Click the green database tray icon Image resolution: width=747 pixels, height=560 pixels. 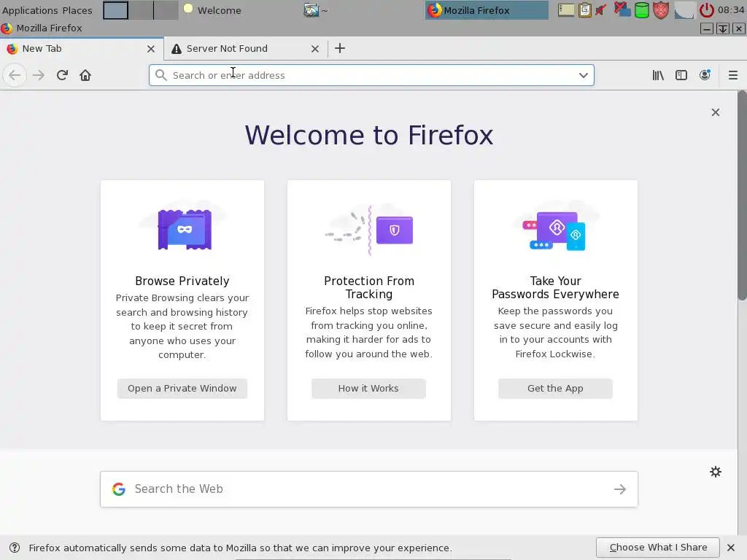coord(642,10)
